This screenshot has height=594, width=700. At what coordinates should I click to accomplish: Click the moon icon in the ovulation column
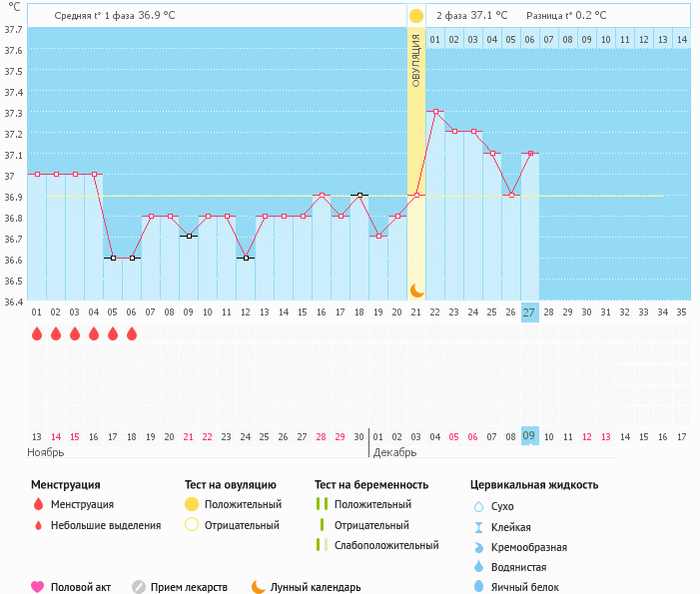(416, 291)
